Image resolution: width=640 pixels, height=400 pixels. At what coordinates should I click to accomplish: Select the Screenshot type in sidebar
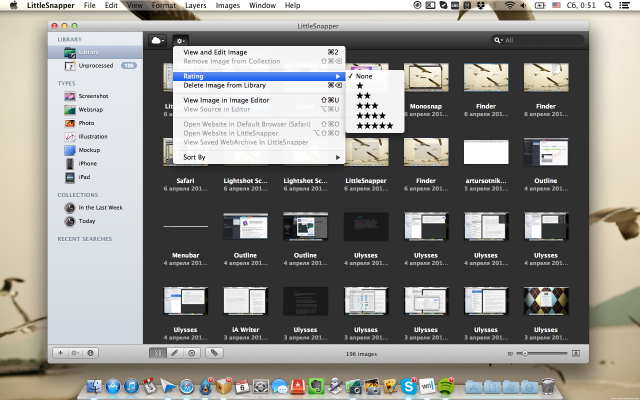92,97
